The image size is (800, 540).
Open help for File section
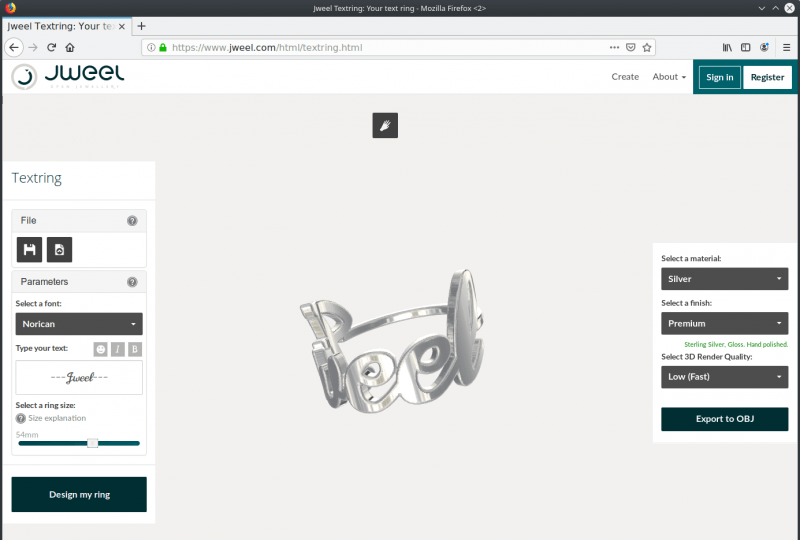(x=132, y=220)
